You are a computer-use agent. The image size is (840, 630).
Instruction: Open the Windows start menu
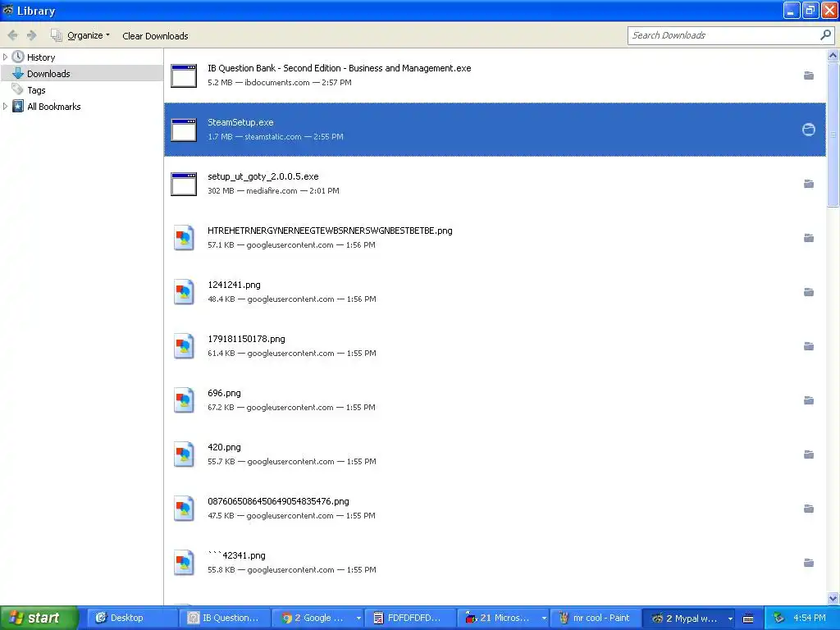[39, 618]
